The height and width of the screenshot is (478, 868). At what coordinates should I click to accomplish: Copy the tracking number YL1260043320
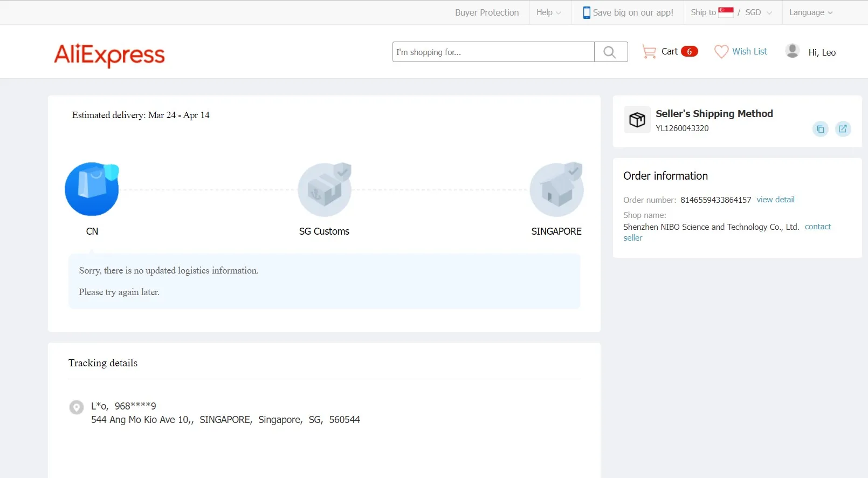click(x=820, y=129)
